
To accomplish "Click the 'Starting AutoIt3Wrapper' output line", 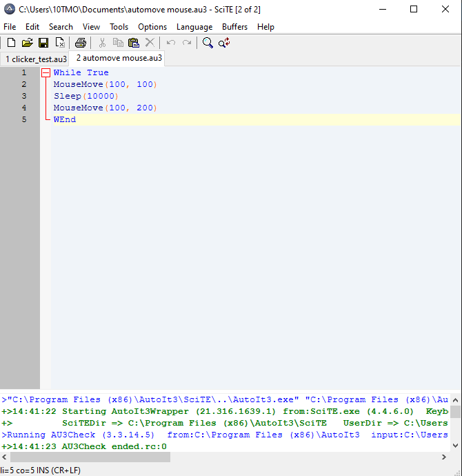I will [x=225, y=411].
